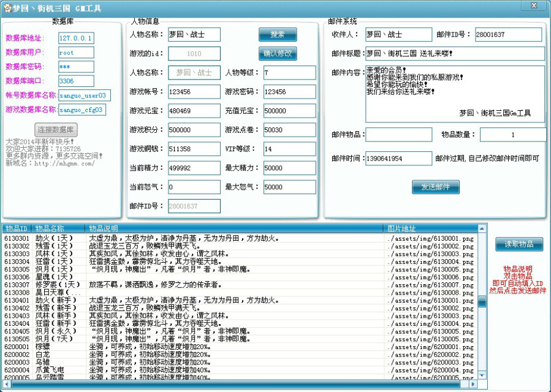Focus the 收件人 recipient field
551x392 pixels.
pyautogui.click(x=399, y=34)
